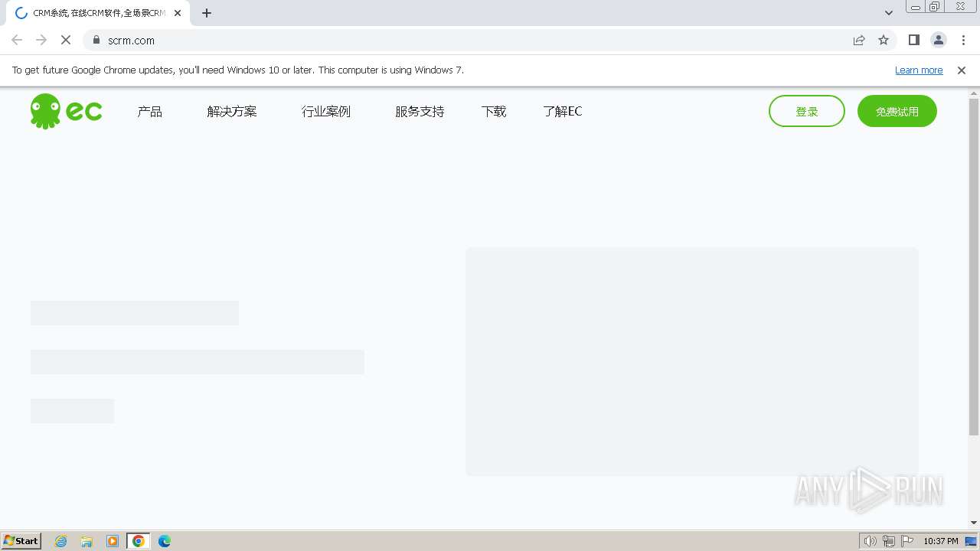Open Action Center flag icon
The width and height of the screenshot is (980, 551).
(907, 541)
